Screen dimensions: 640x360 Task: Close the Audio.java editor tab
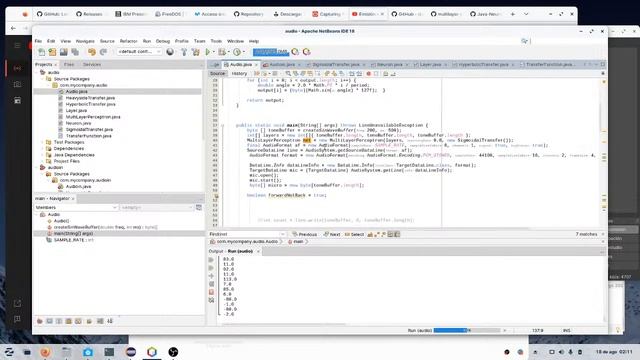pyautogui.click(x=256, y=64)
